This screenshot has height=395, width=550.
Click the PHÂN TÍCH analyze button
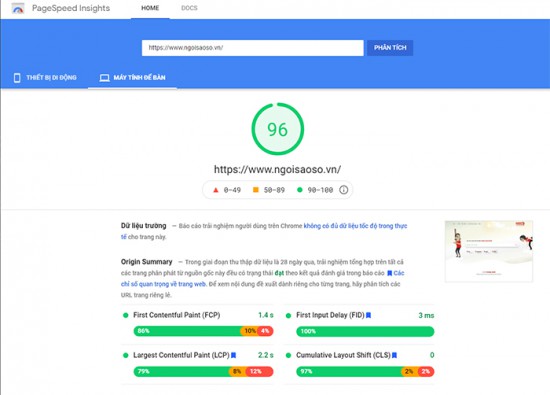(x=390, y=48)
